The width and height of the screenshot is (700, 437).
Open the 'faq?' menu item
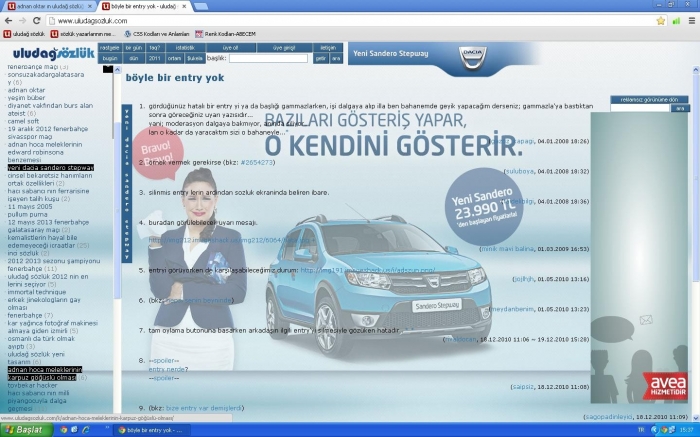(x=155, y=48)
